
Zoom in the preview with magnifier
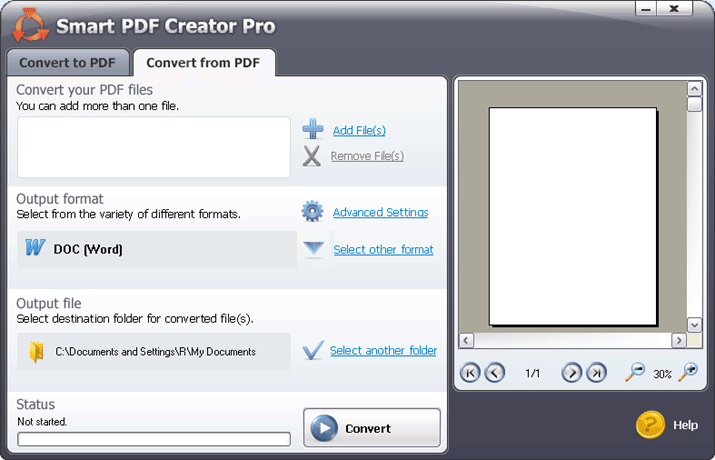pyautogui.click(x=687, y=373)
